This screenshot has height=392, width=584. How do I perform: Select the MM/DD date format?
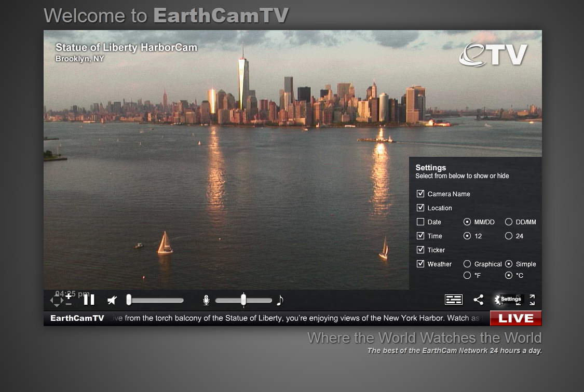coord(467,222)
